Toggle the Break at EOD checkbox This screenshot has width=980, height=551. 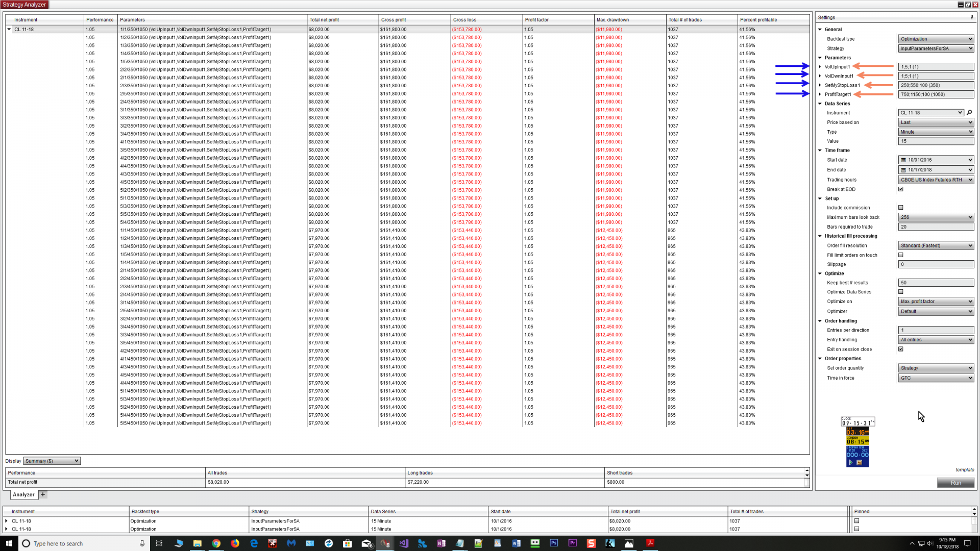[901, 189]
